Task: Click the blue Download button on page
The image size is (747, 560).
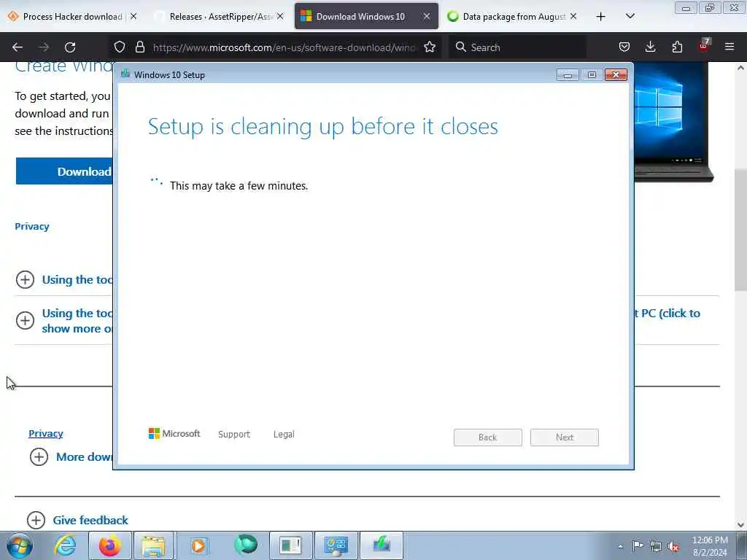Action: (x=64, y=171)
